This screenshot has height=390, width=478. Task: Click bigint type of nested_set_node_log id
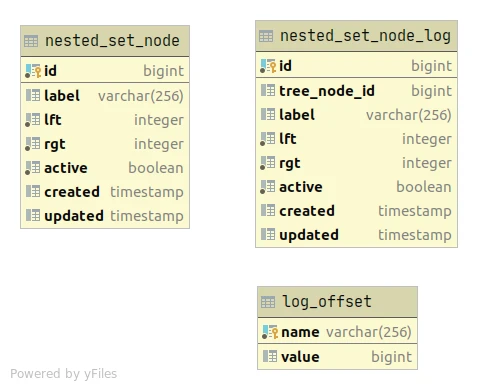[x=432, y=66]
